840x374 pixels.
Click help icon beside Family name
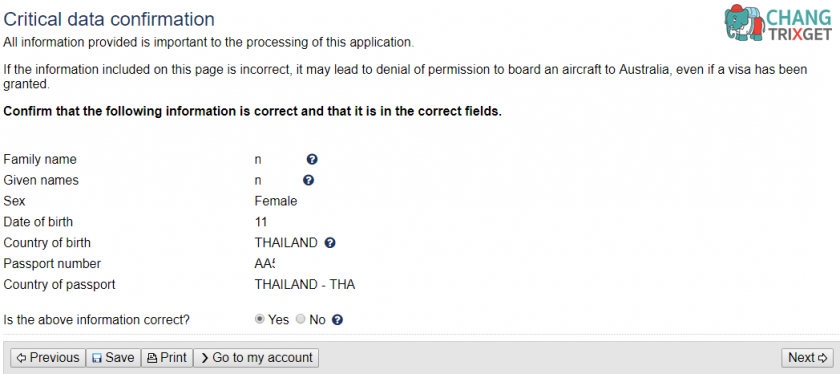[312, 159]
